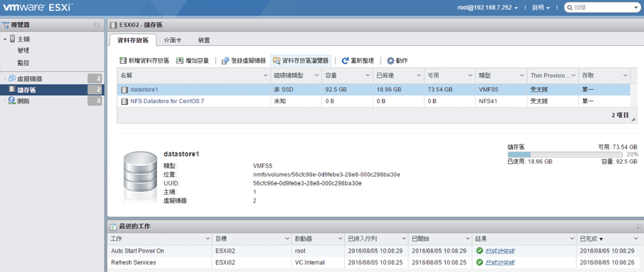Image resolution: width=644 pixels, height=272 pixels.
Task: Click the Increase capacity (增加容量) icon
Action: click(180, 61)
